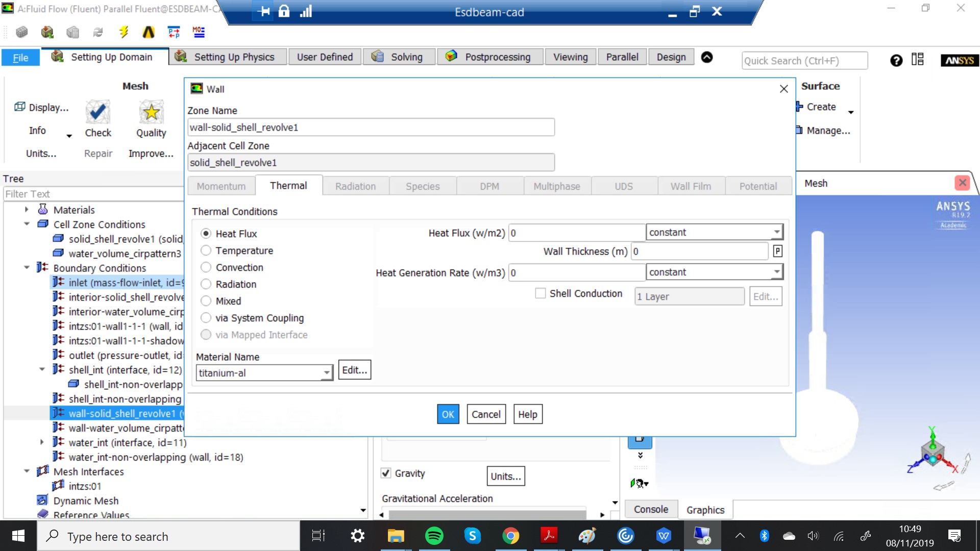980x551 pixels.
Task: Click the Check mesh icon
Action: tap(97, 113)
